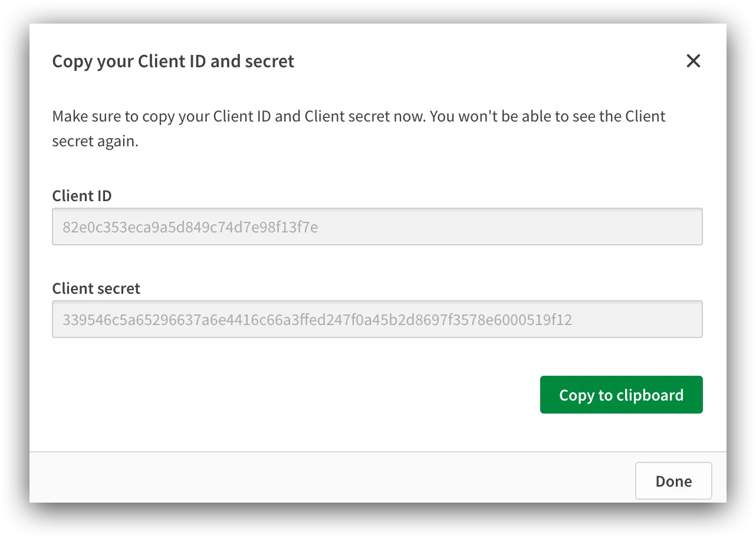This screenshot has width=756, height=538.
Task: Click the Client secret field label
Action: click(x=96, y=288)
